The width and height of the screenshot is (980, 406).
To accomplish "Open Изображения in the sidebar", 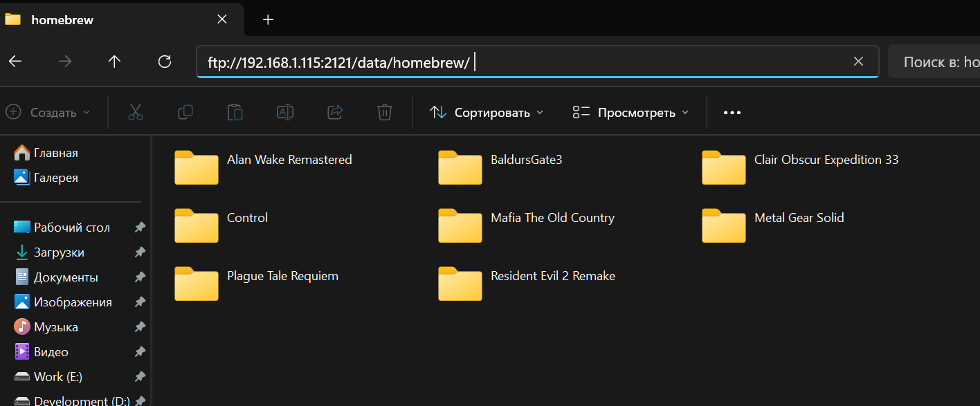I will (x=64, y=302).
